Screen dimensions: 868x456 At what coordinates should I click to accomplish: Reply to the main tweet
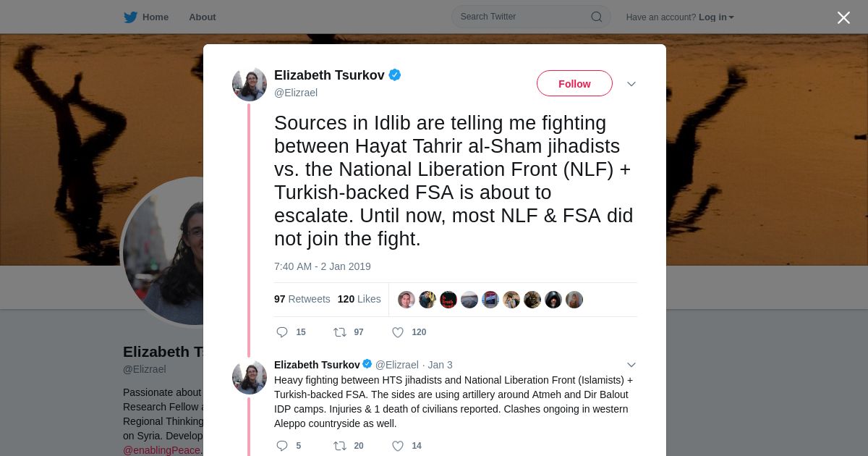coord(282,332)
